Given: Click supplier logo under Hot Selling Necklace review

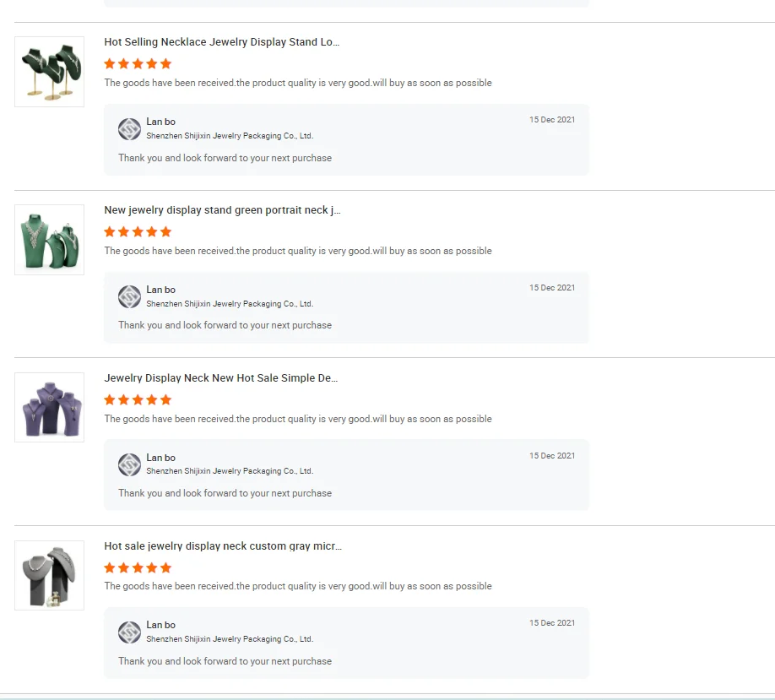Looking at the screenshot, I should click(129, 129).
